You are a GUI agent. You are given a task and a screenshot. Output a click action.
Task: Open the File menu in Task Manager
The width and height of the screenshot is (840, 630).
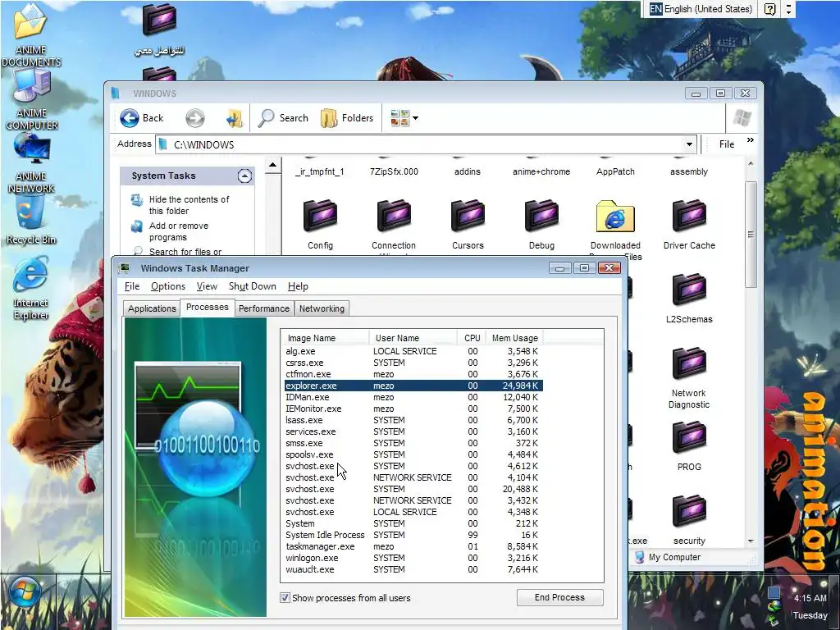pos(132,286)
